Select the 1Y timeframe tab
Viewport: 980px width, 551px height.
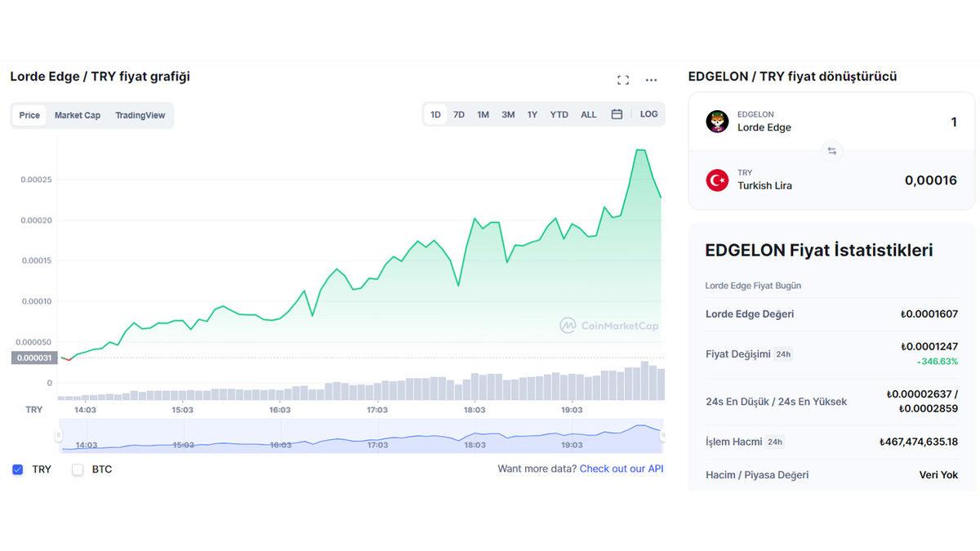coord(532,114)
